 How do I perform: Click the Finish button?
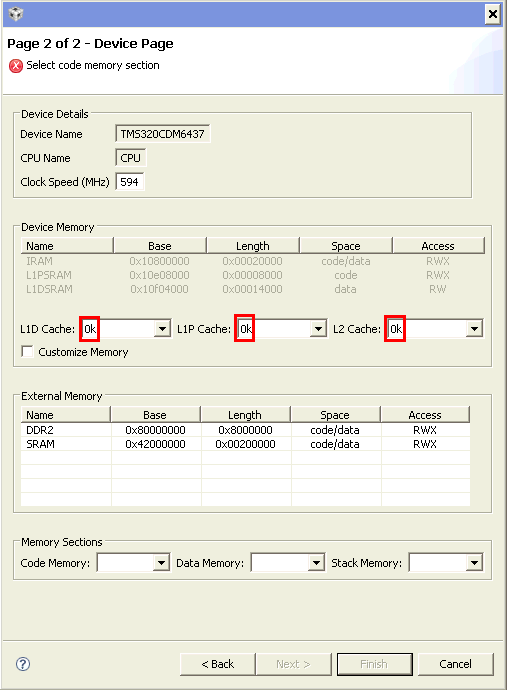coord(375,664)
